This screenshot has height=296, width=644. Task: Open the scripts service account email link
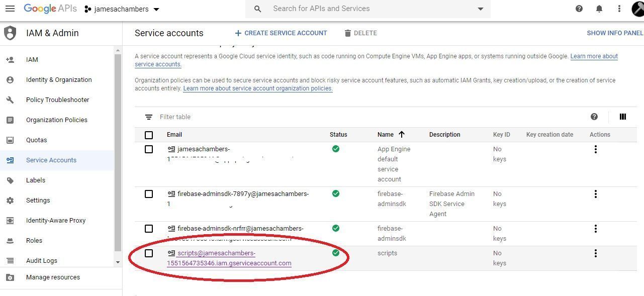(229, 258)
